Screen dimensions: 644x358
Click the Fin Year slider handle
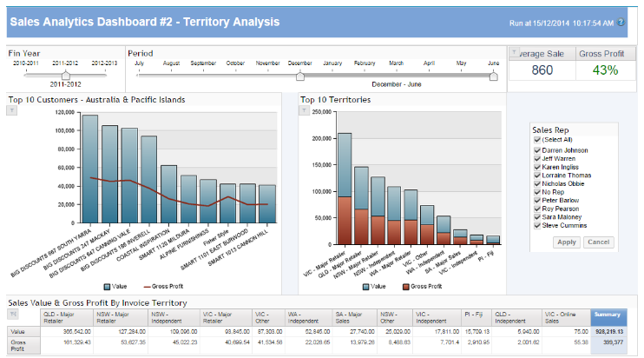[x=66, y=76]
